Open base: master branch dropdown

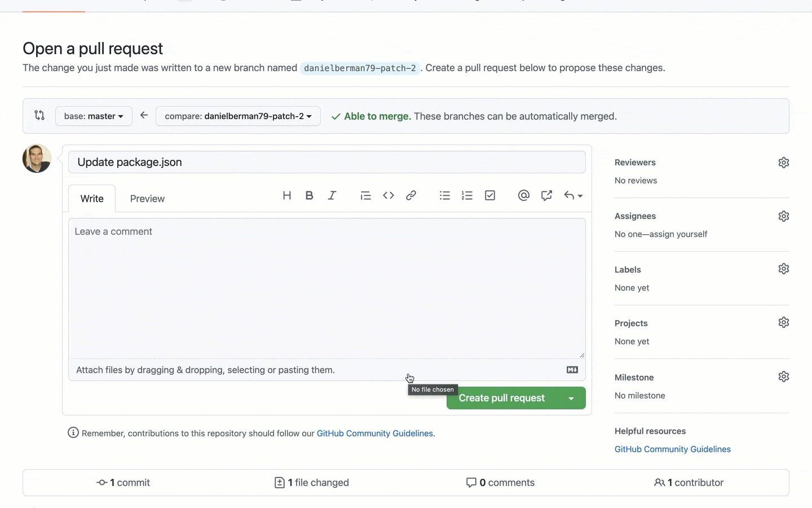94,116
